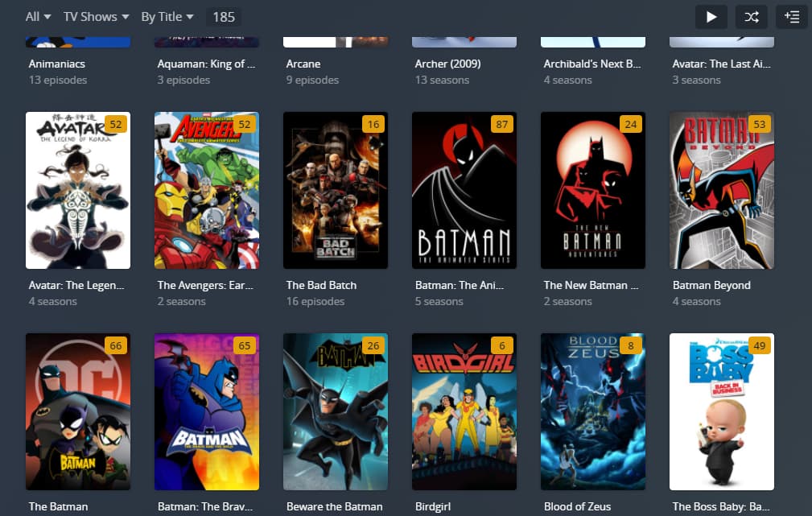Open Avatar: The Legend of Korra poster
812x516 pixels.
[x=78, y=190]
